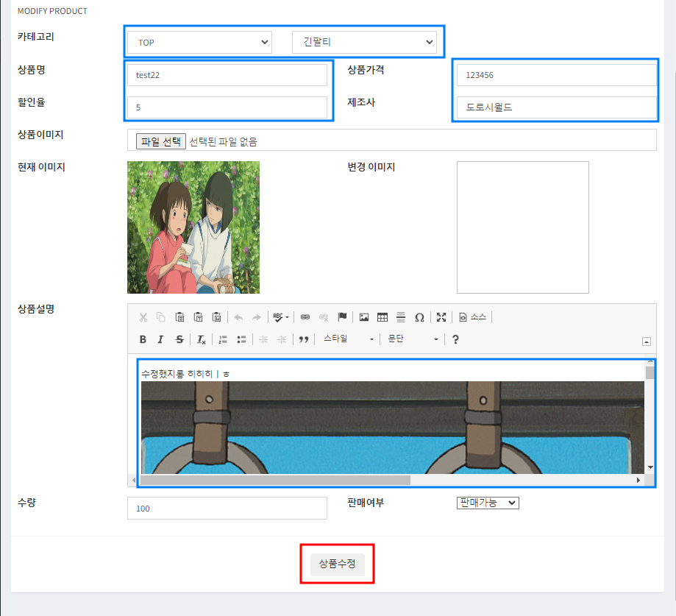
Task: Click Paste from Word icon
Action: (216, 317)
